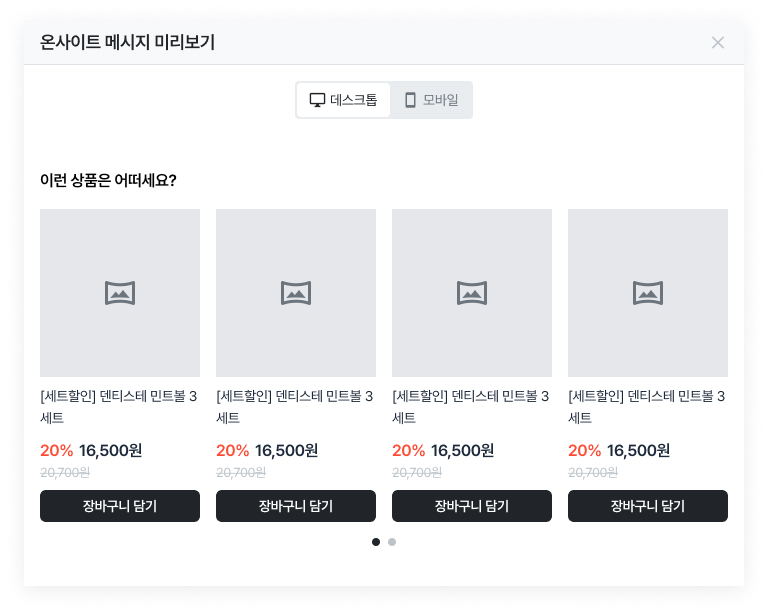Add the third product to cart
The width and height of the screenshot is (768, 614).
472,506
